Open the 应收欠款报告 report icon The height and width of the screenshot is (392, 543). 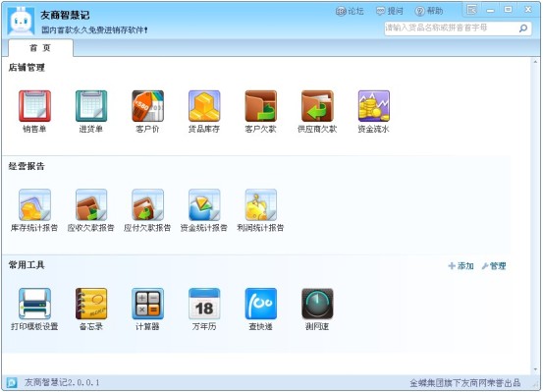pos(91,204)
